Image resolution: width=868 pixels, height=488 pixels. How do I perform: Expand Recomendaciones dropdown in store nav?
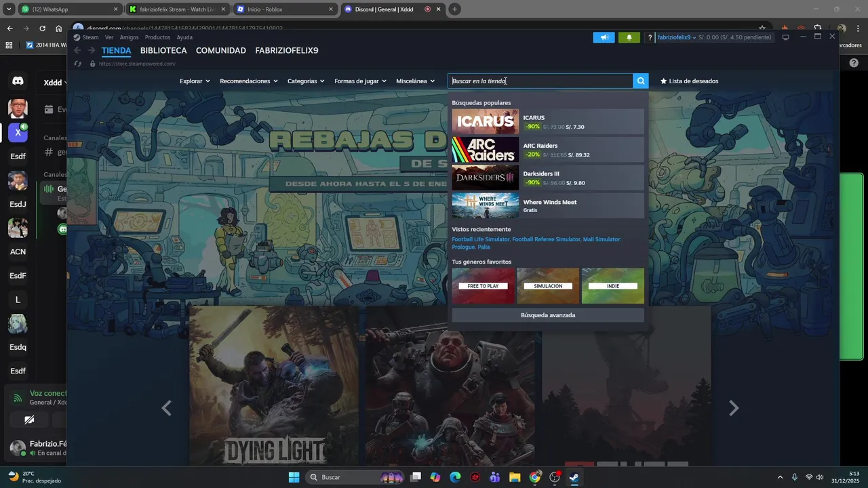coord(249,81)
